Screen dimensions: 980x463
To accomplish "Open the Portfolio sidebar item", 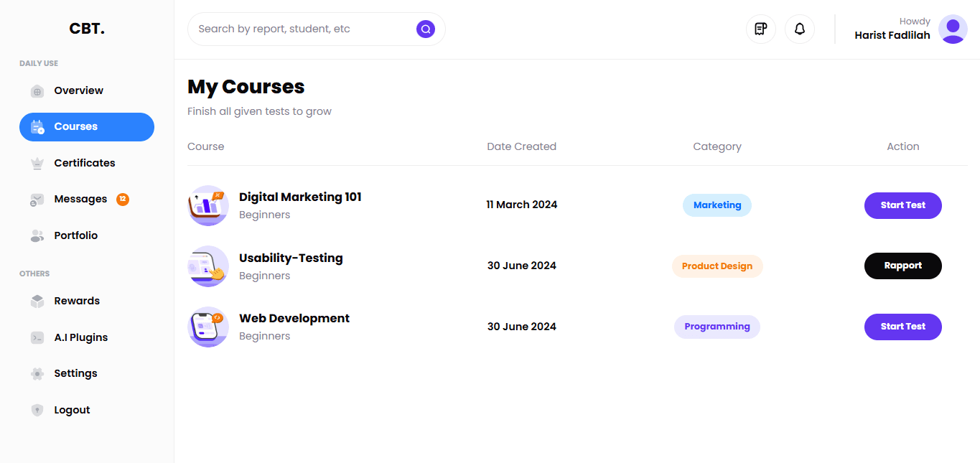I will [75, 235].
